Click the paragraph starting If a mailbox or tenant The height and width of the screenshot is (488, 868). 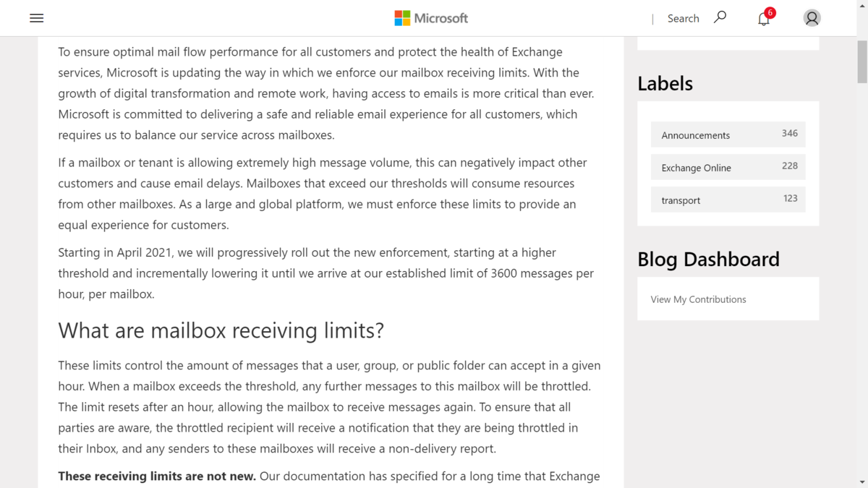(323, 194)
